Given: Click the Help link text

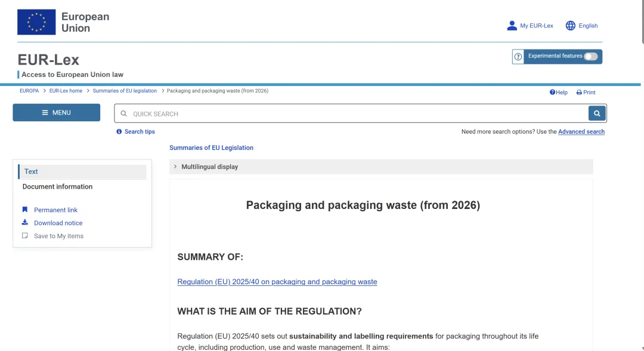Looking at the screenshot, I should [562, 93].
